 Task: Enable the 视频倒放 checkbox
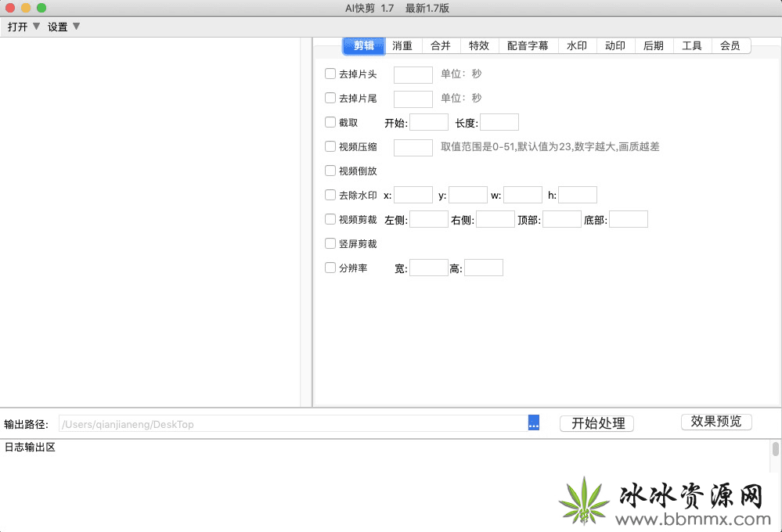pyautogui.click(x=330, y=171)
